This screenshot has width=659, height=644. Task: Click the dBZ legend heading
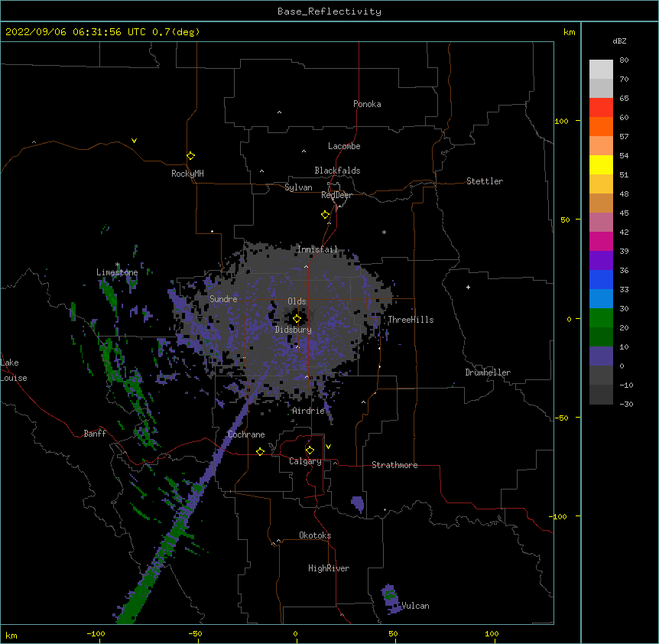pos(619,41)
